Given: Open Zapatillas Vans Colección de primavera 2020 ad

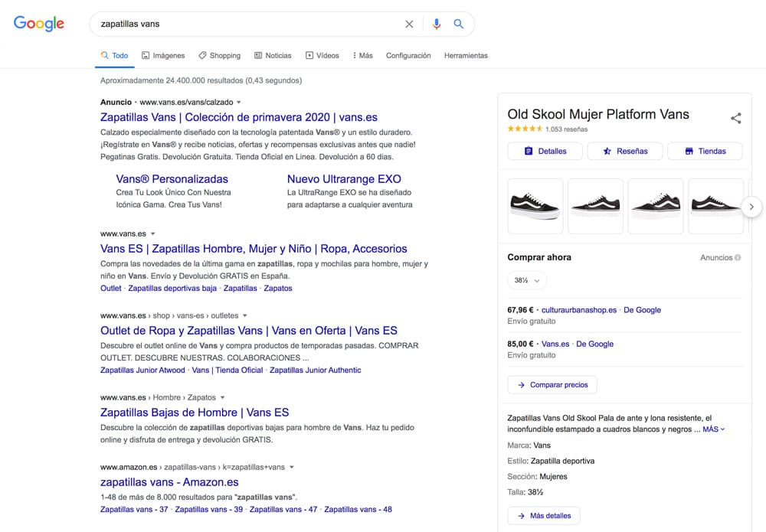Looking at the screenshot, I should [x=239, y=117].
